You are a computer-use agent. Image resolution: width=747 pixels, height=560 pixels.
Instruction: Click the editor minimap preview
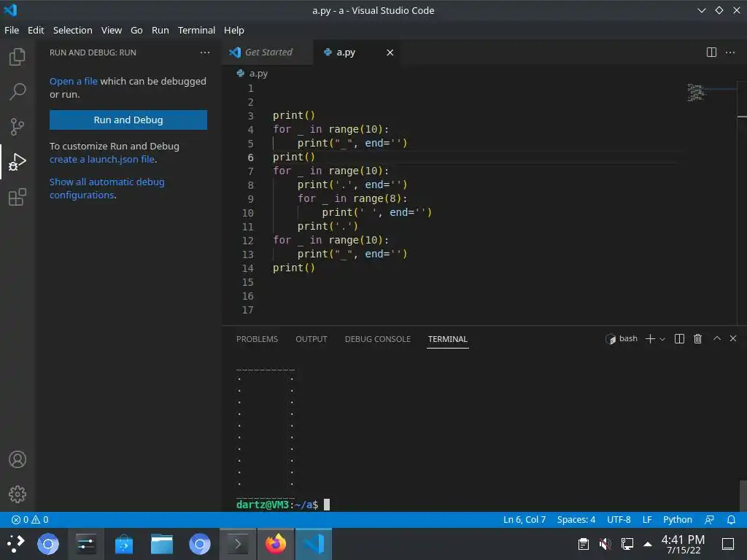(696, 93)
